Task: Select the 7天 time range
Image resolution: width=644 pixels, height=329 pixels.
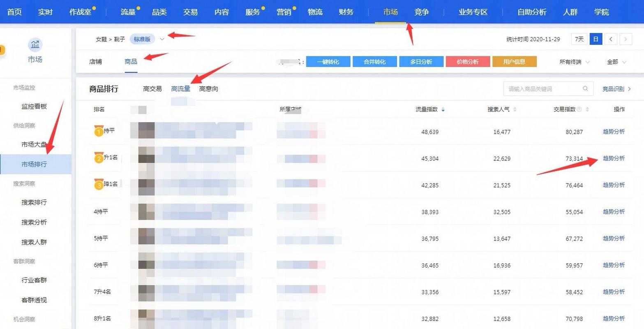Action: click(x=579, y=39)
